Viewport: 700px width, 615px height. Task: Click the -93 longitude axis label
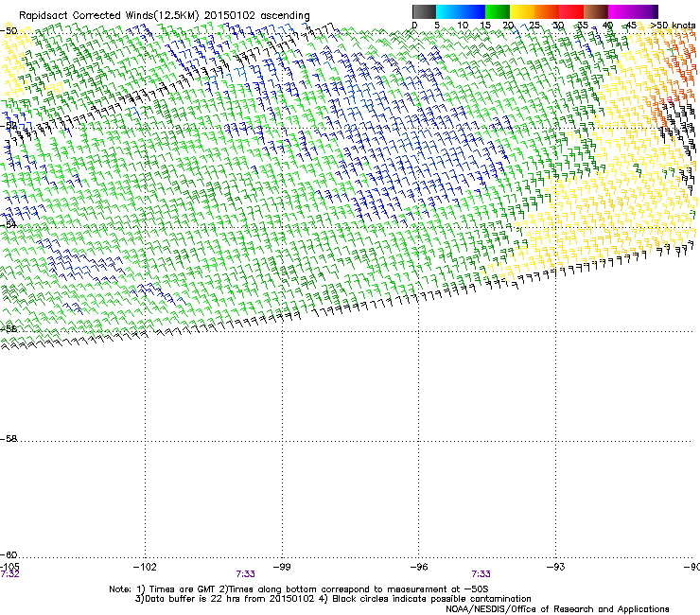(556, 567)
